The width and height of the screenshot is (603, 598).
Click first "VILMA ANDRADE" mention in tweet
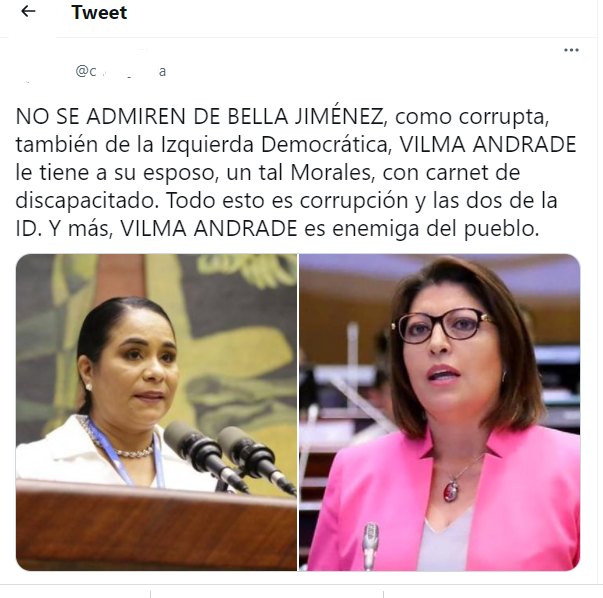pos(488,145)
